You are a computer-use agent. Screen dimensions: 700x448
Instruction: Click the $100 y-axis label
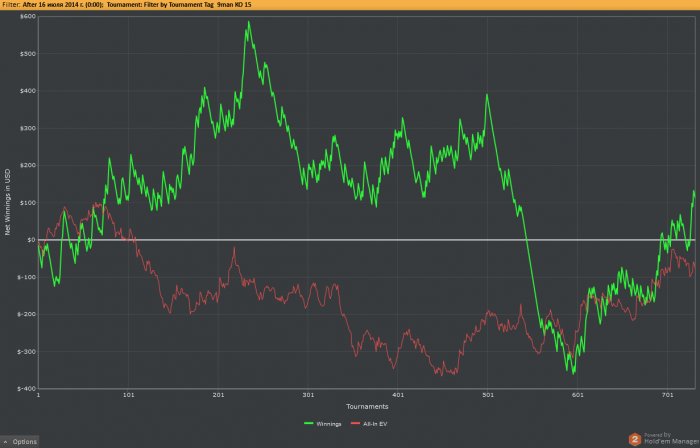pos(28,203)
